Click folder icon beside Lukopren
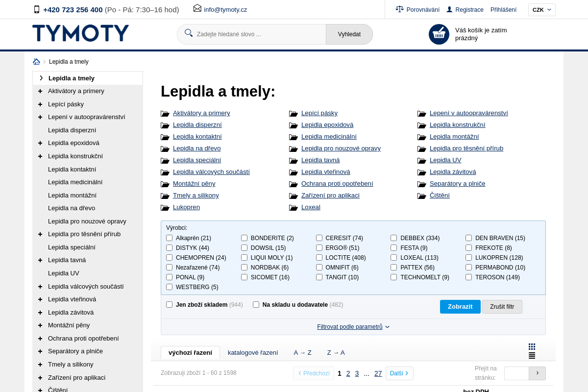This screenshot has height=392, width=588. (x=165, y=208)
